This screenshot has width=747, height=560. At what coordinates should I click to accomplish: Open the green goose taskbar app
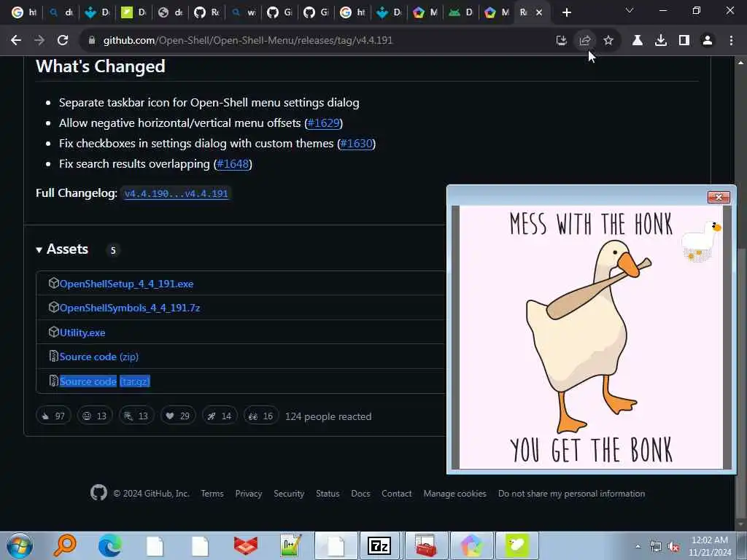[x=517, y=545]
